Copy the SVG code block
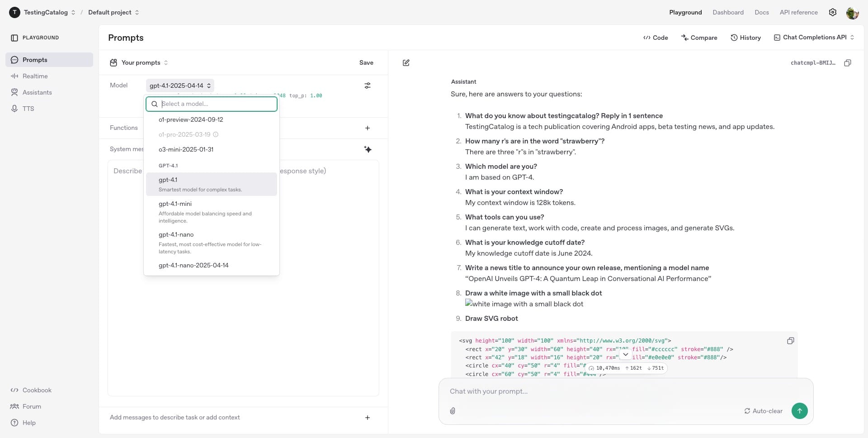 point(790,341)
